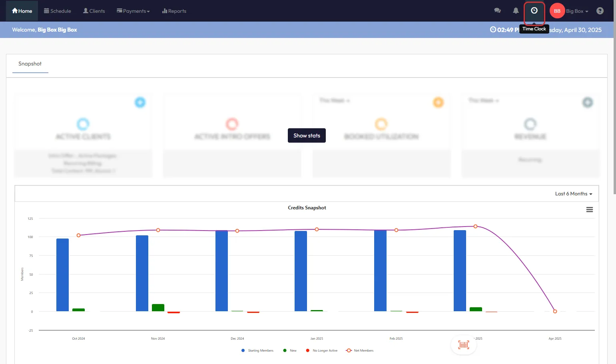Open the Payments dropdown menu
This screenshot has width=616, height=364.
[x=133, y=11]
